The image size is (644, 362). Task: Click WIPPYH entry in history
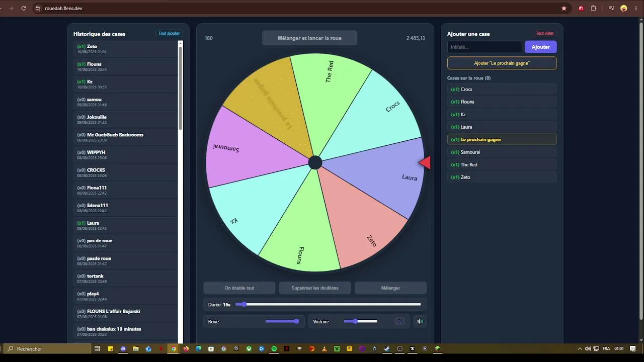click(x=125, y=154)
